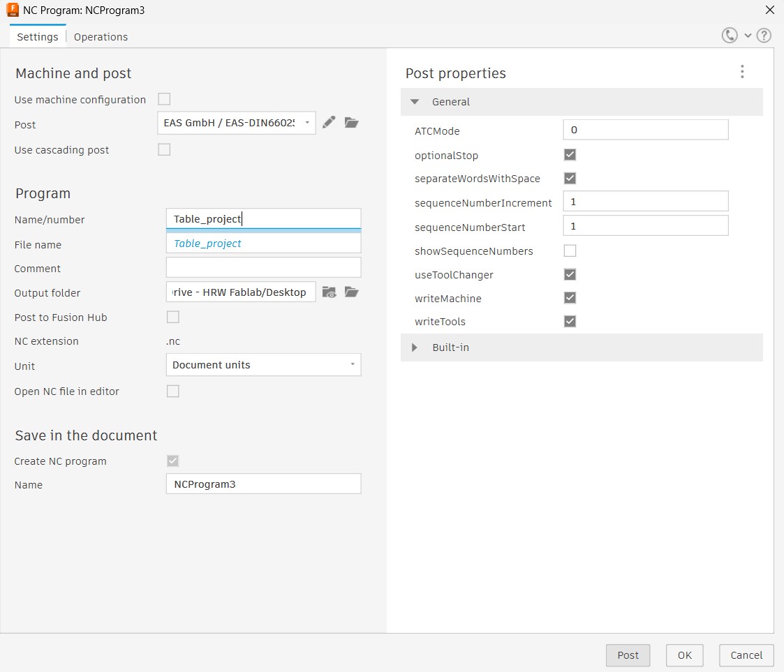
Task: Click the help question mark icon
Action: [x=764, y=36]
